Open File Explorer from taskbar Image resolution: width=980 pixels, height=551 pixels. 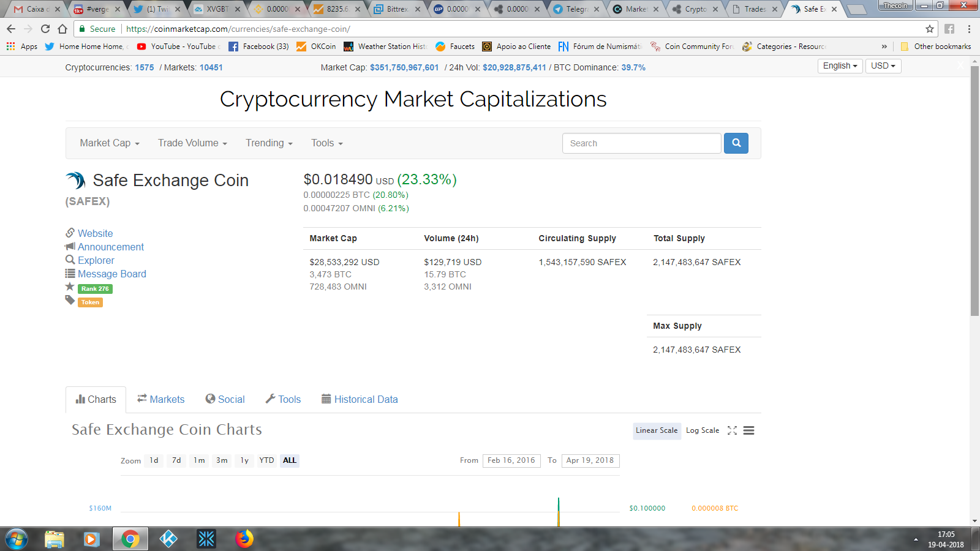[x=55, y=539]
